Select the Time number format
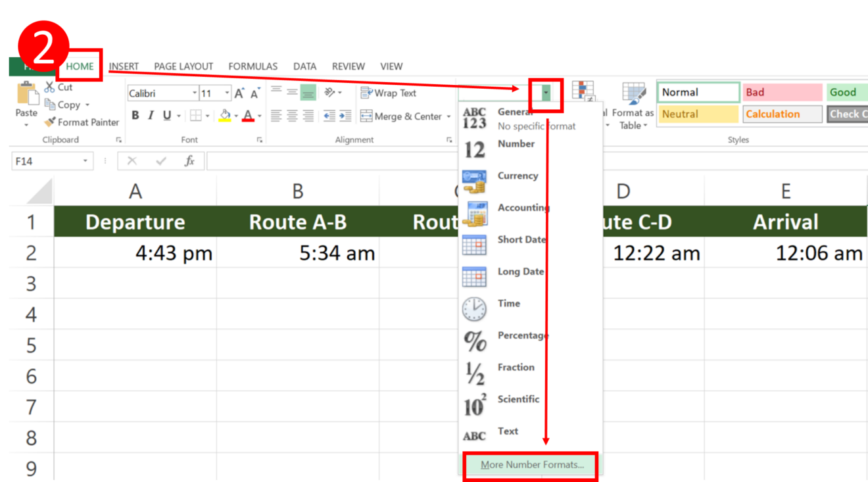 pos(508,303)
